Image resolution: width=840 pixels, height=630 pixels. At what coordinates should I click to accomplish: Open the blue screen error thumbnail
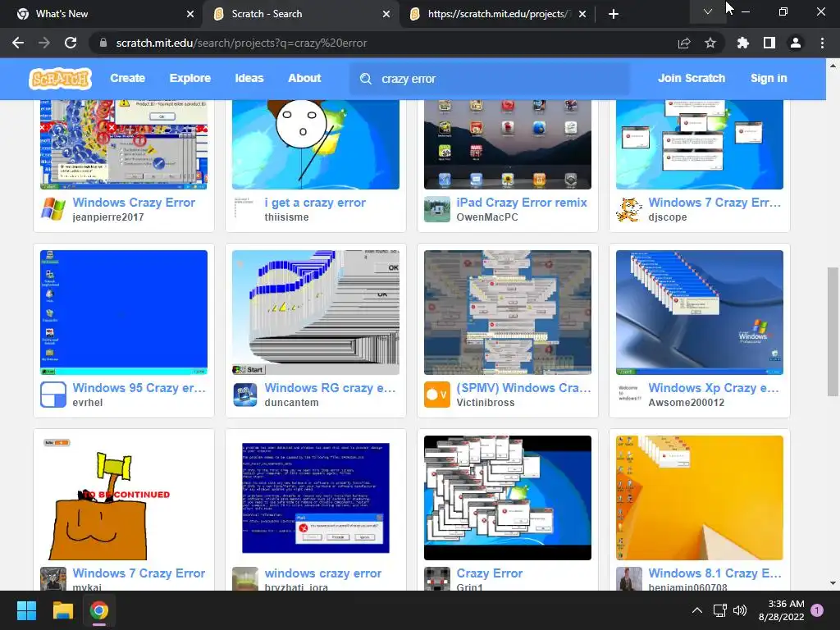pyautogui.click(x=316, y=498)
